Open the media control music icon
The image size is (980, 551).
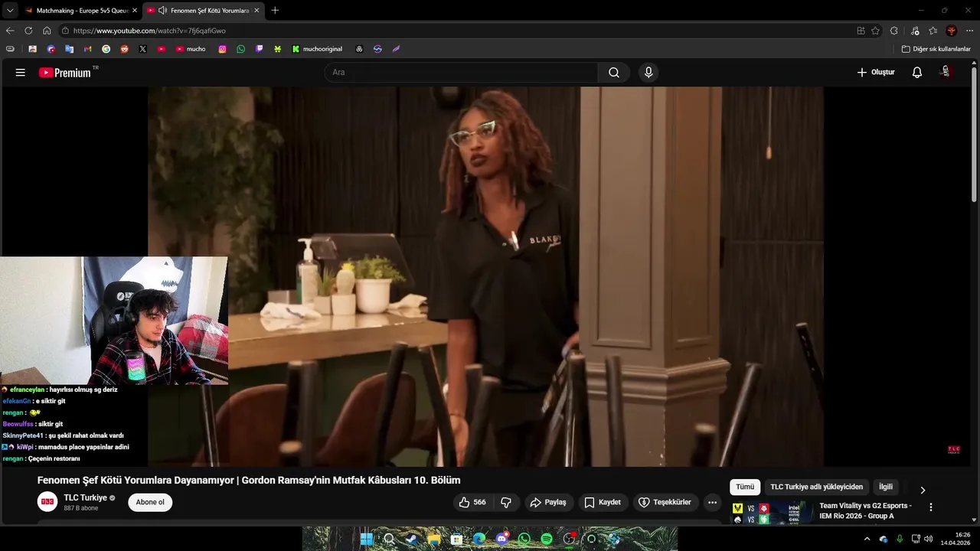915,31
